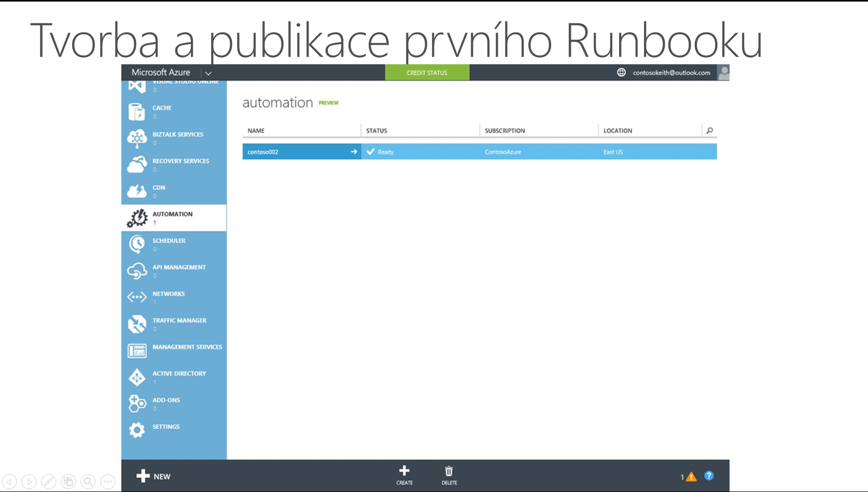Open slideshow more options button
Image resolution: width=868 pixels, height=492 pixels.
[x=108, y=482]
